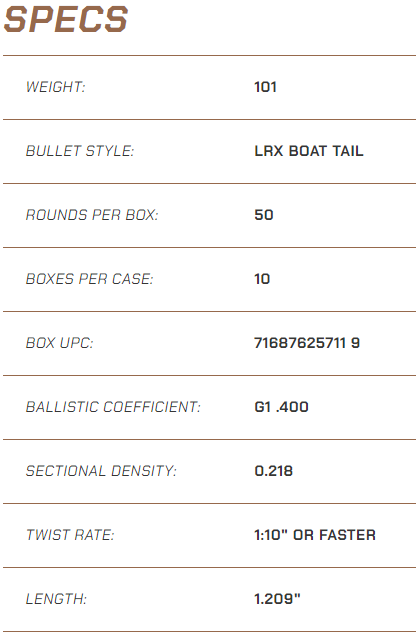The height and width of the screenshot is (642, 416).
Task: Select the BULLET STYLE label
Action: pyautogui.click(x=80, y=151)
